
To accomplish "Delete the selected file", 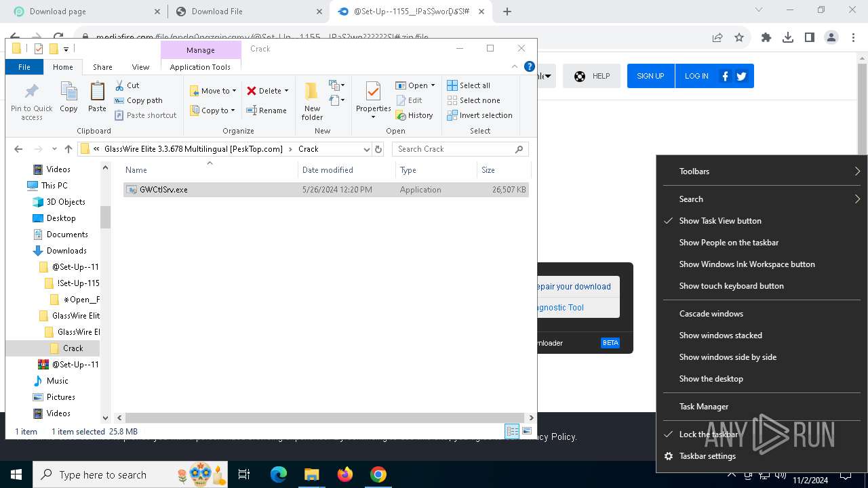I will coord(264,90).
